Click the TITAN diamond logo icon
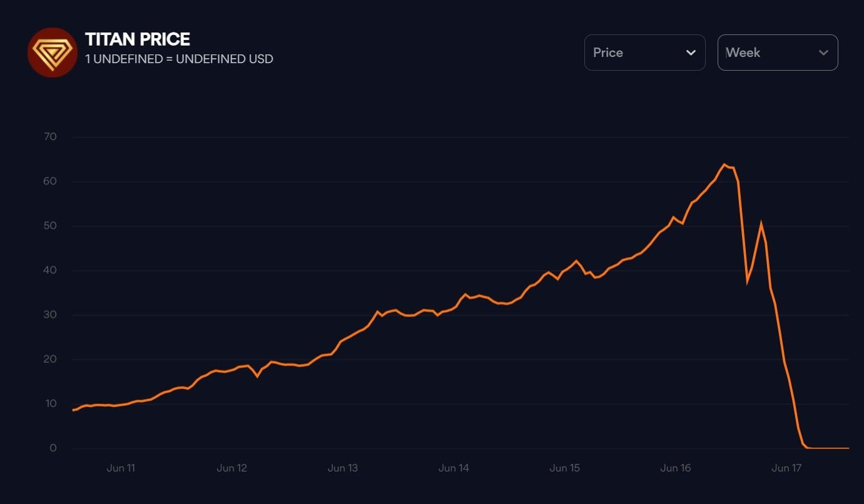 click(x=53, y=52)
